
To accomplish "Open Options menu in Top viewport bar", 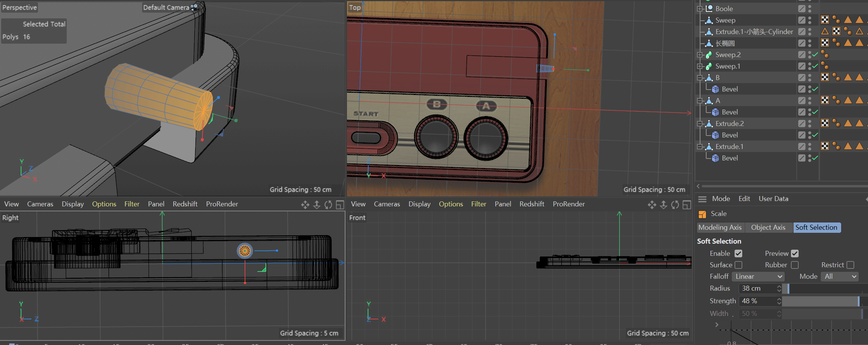I will tap(451, 204).
